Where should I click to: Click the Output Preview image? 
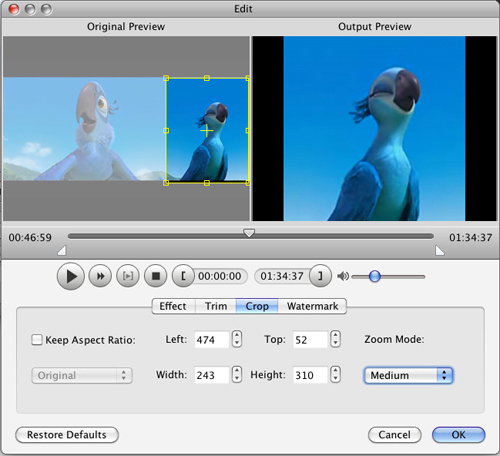374,129
